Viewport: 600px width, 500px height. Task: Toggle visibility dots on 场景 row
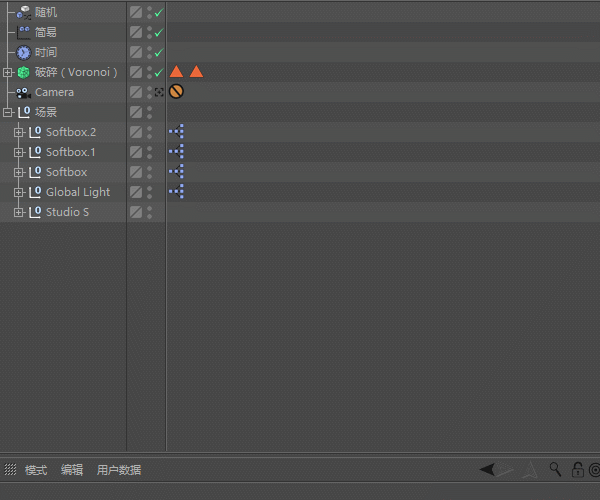[x=149, y=112]
